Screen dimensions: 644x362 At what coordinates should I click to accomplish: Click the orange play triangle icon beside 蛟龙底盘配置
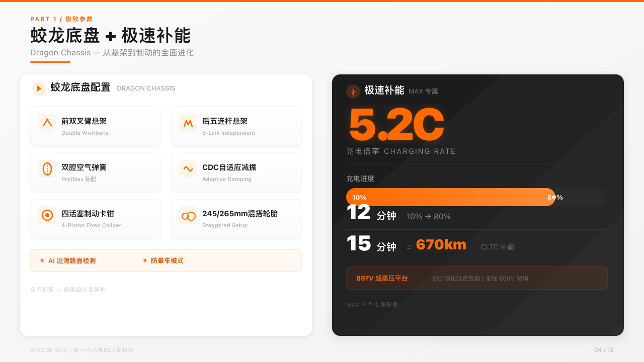coord(39,88)
